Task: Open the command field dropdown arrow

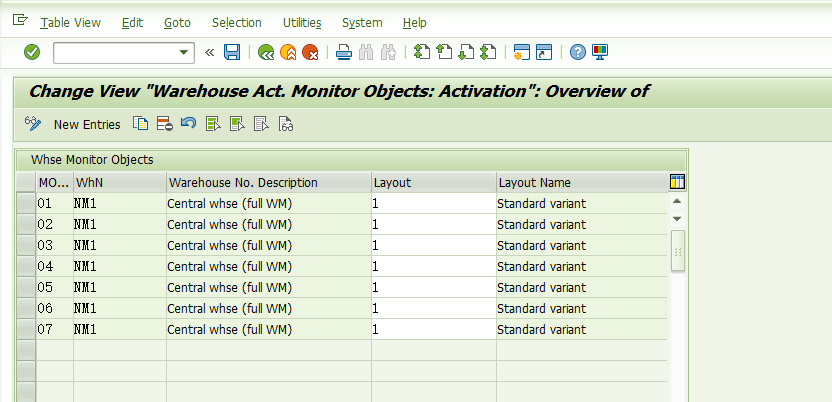Action: (x=184, y=52)
